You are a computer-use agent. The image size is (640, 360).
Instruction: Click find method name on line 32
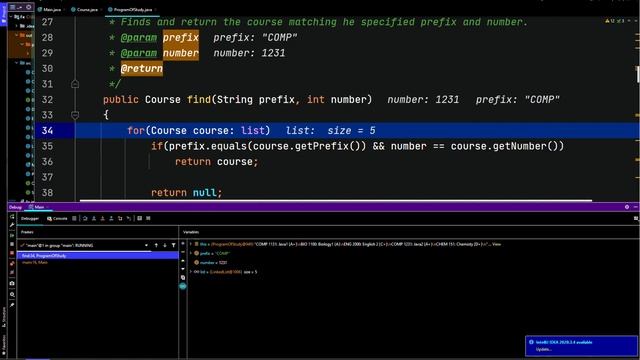[x=199, y=100]
